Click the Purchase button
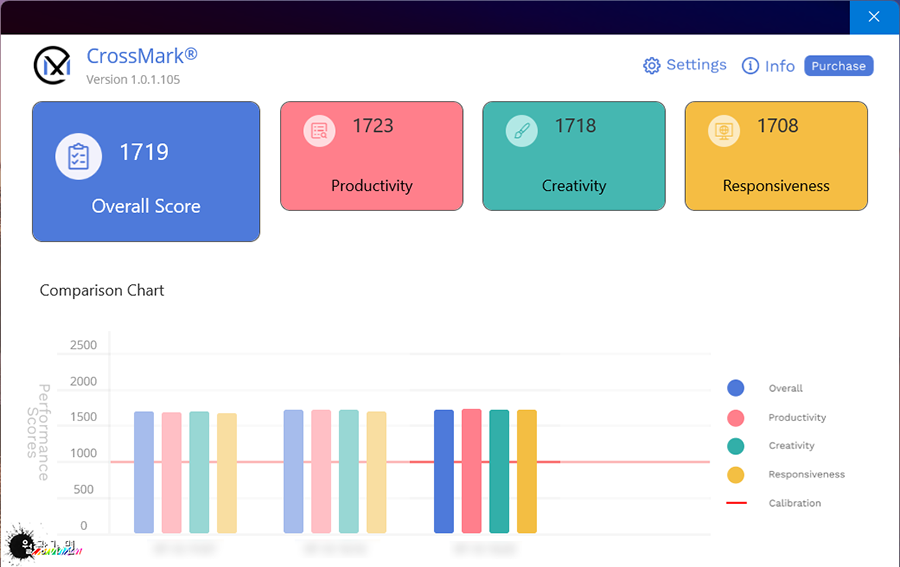900x567 pixels. click(x=839, y=65)
